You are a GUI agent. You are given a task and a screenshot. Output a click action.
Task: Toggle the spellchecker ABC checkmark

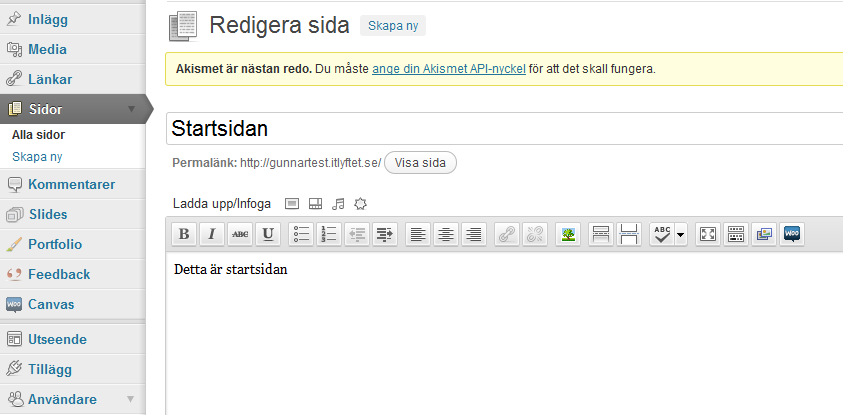click(662, 234)
